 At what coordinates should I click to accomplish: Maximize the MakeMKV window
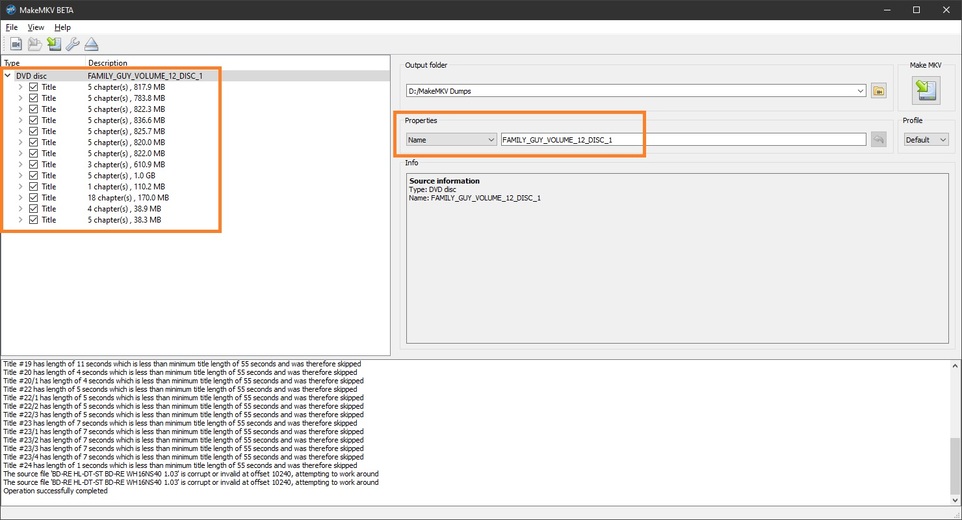coord(916,10)
